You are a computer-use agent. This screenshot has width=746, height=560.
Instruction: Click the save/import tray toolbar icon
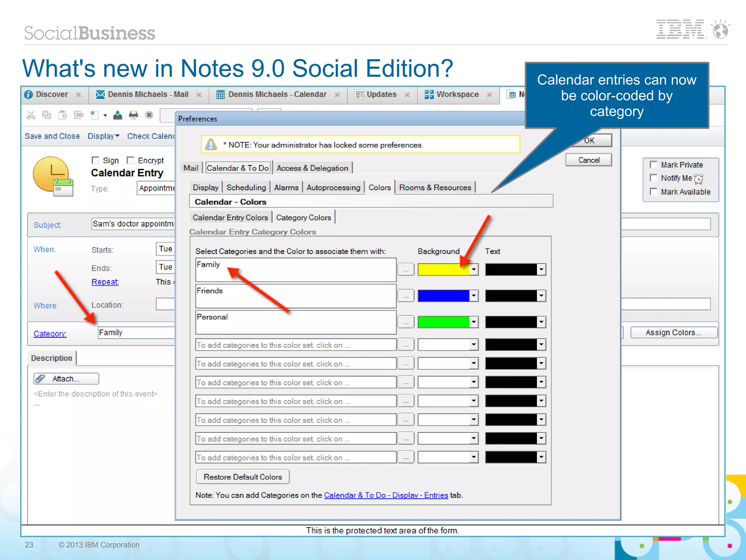(117, 115)
